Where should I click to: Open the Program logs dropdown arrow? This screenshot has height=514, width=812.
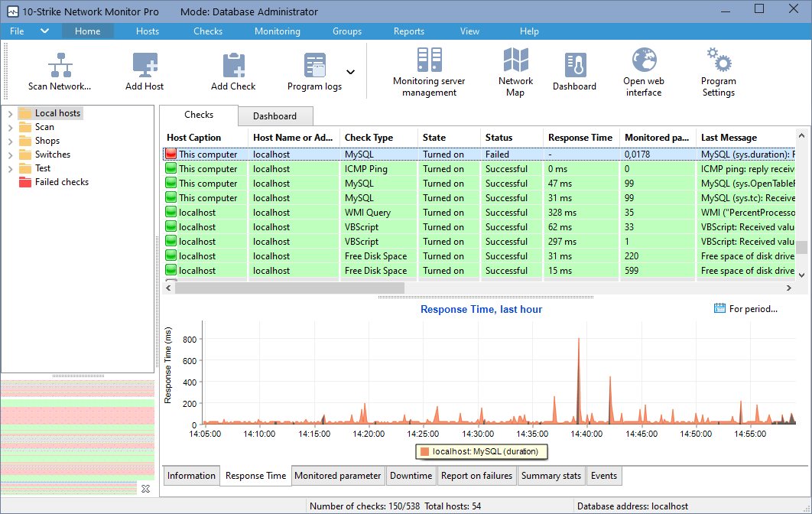(x=351, y=72)
